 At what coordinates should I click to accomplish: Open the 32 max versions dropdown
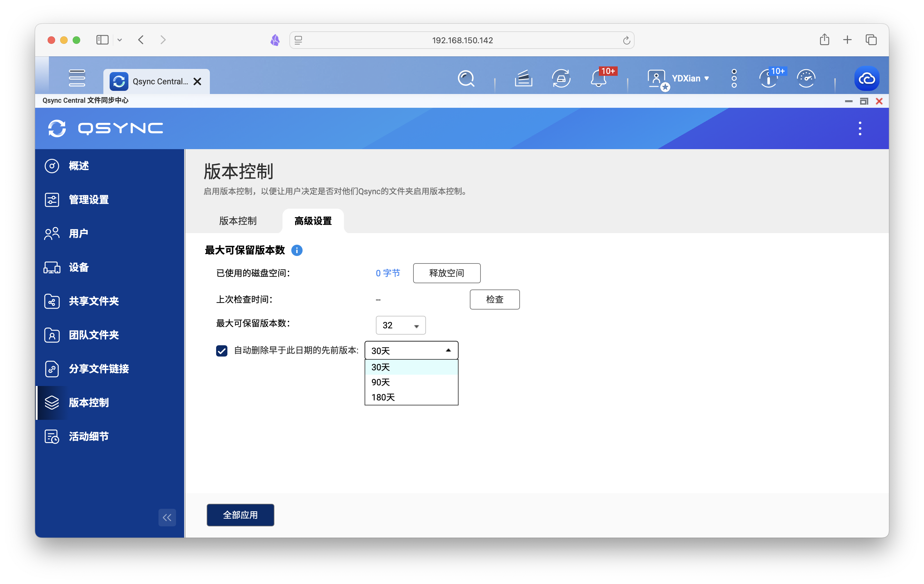pos(401,325)
